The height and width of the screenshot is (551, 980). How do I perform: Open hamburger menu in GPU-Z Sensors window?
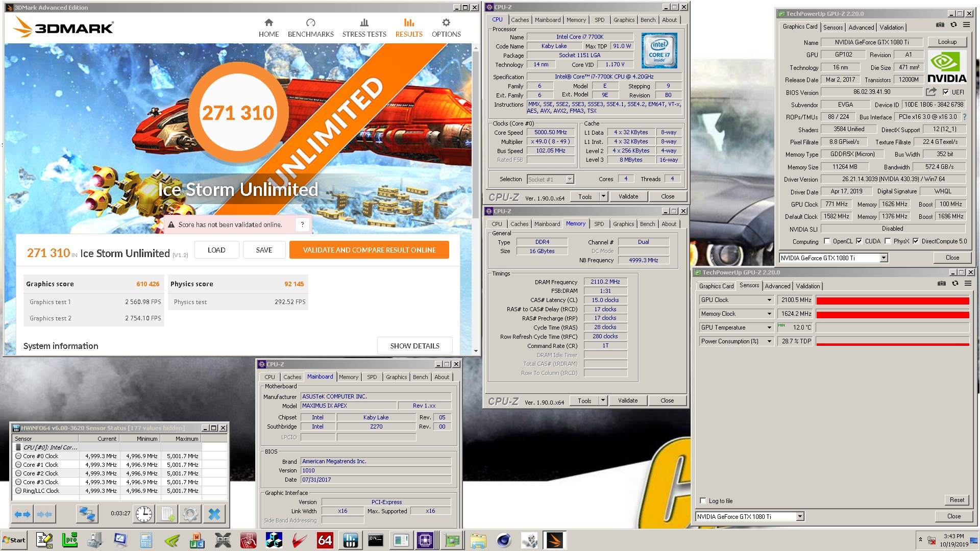coord(968,284)
